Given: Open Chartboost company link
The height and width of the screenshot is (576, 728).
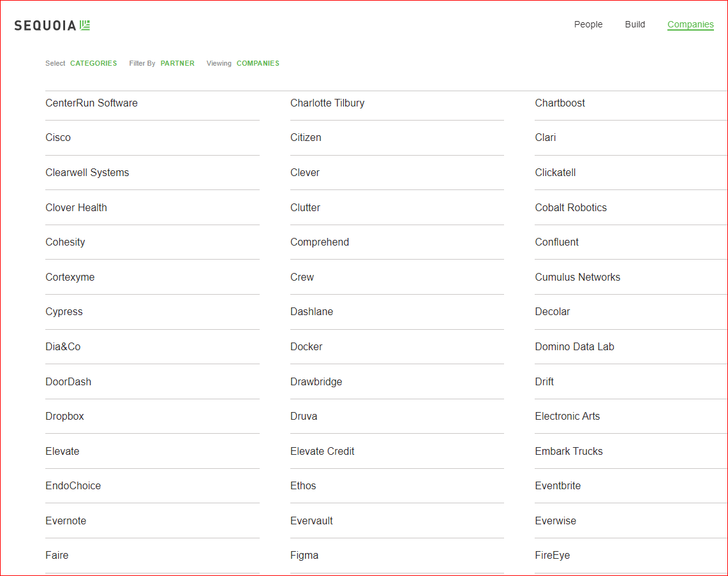Looking at the screenshot, I should (x=560, y=103).
